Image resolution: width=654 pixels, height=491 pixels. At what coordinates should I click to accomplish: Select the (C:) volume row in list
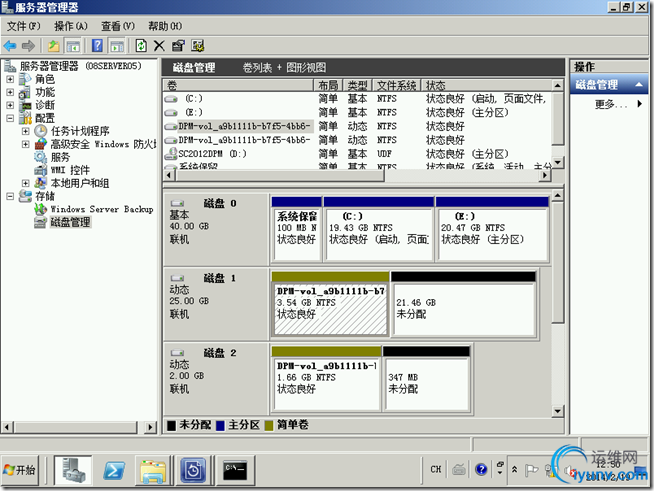[x=357, y=98]
